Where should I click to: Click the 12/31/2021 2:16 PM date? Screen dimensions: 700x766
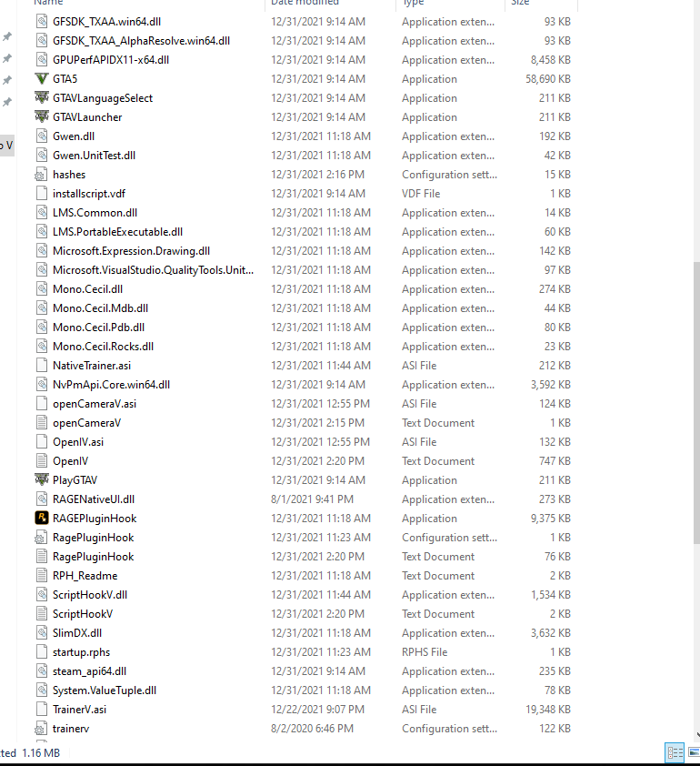point(318,175)
